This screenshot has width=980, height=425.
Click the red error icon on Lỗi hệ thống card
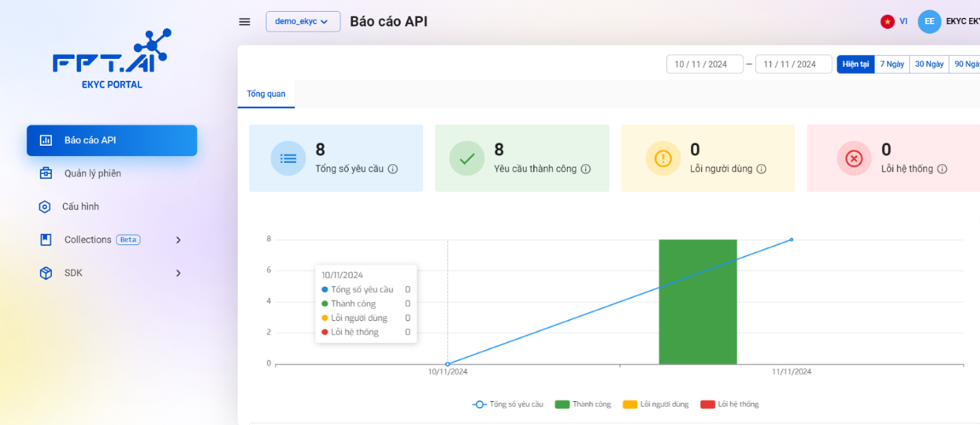853,158
